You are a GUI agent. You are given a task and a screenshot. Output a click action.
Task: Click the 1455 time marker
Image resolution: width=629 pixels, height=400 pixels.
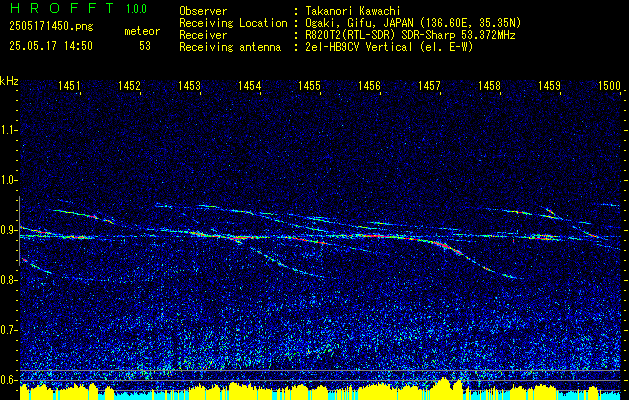pyautogui.click(x=310, y=85)
